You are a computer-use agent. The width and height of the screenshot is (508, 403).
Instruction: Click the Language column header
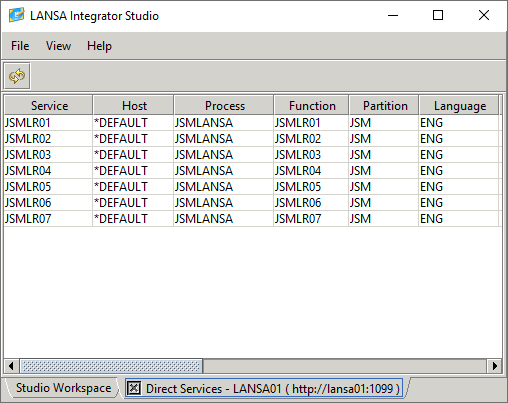[x=459, y=106]
